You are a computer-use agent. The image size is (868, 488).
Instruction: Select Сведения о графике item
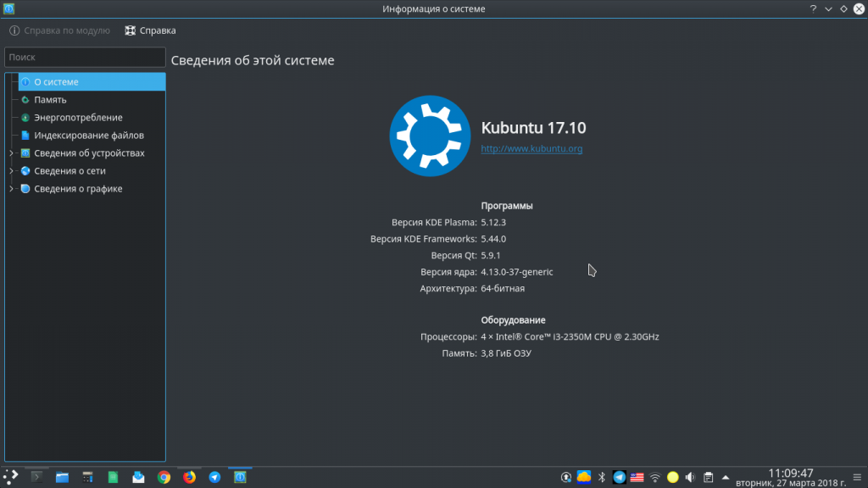[x=92, y=189]
